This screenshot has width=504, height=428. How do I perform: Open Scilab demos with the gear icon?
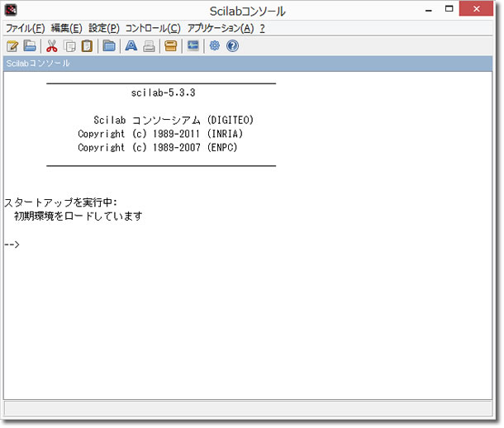click(x=214, y=46)
